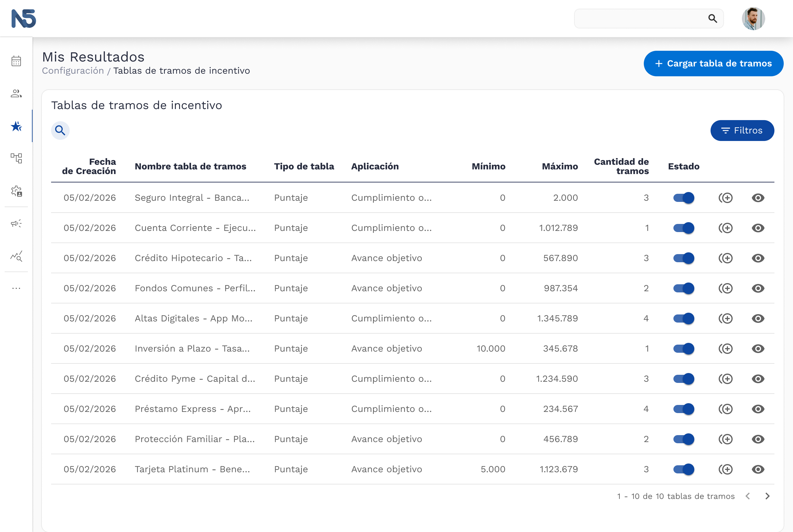
Task: Follow the Configuración breadcrumb link
Action: click(73, 70)
